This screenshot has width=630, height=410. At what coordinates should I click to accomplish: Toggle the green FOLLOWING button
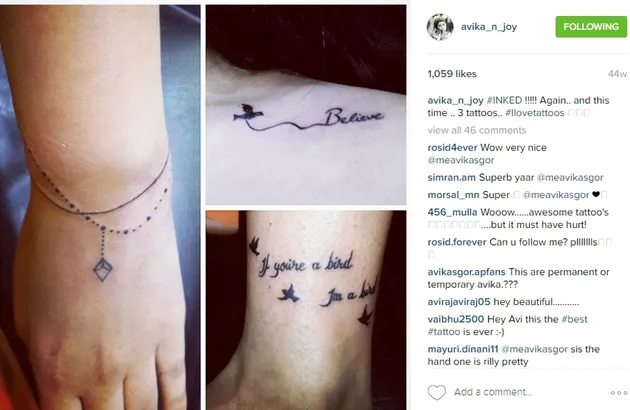591,27
